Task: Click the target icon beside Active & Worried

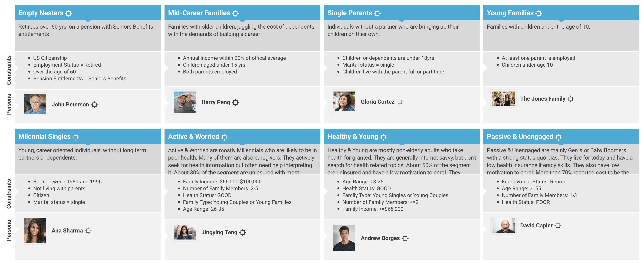Action: pos(225,137)
